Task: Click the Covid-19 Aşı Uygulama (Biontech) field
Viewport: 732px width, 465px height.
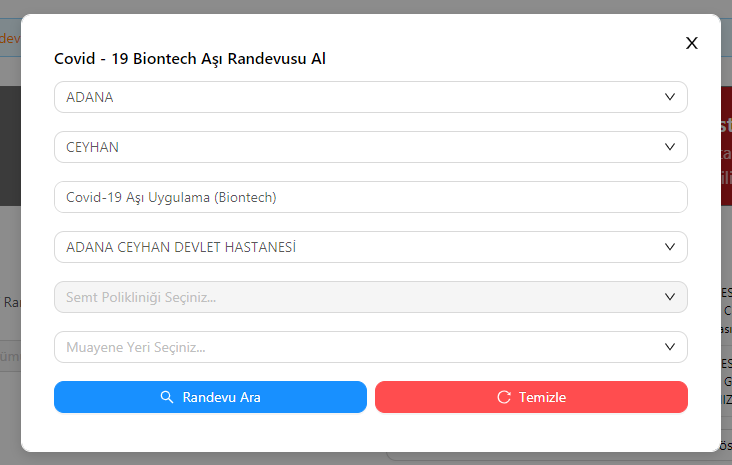Action: pos(370,197)
